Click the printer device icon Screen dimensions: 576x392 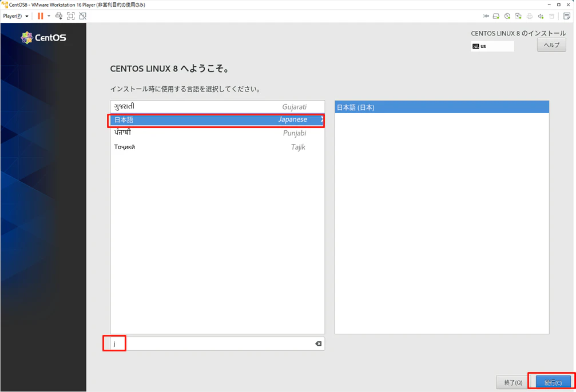529,16
